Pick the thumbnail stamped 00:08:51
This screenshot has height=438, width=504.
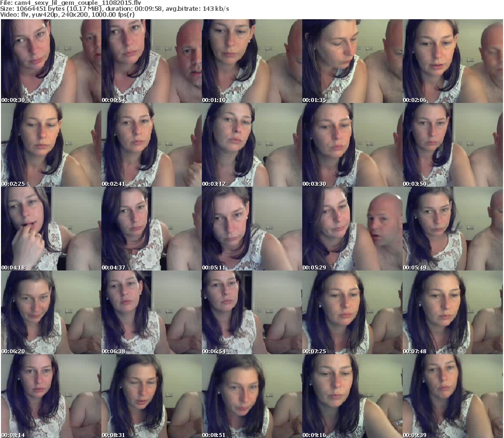[x=252, y=396]
